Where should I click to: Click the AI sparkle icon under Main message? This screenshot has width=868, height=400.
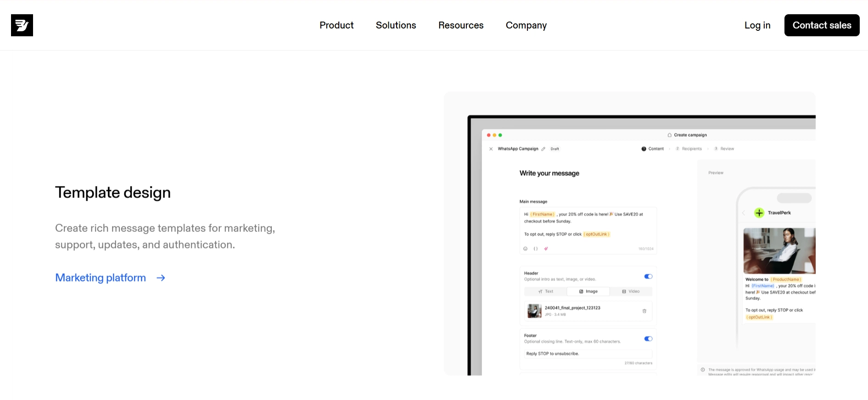(x=546, y=248)
